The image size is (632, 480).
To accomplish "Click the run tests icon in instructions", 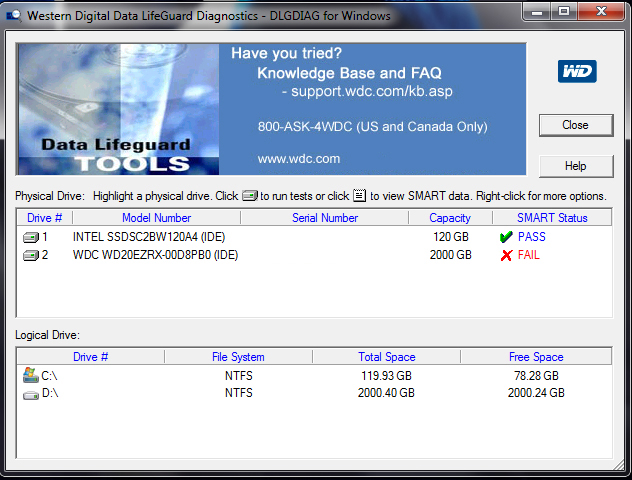I will coord(249,196).
